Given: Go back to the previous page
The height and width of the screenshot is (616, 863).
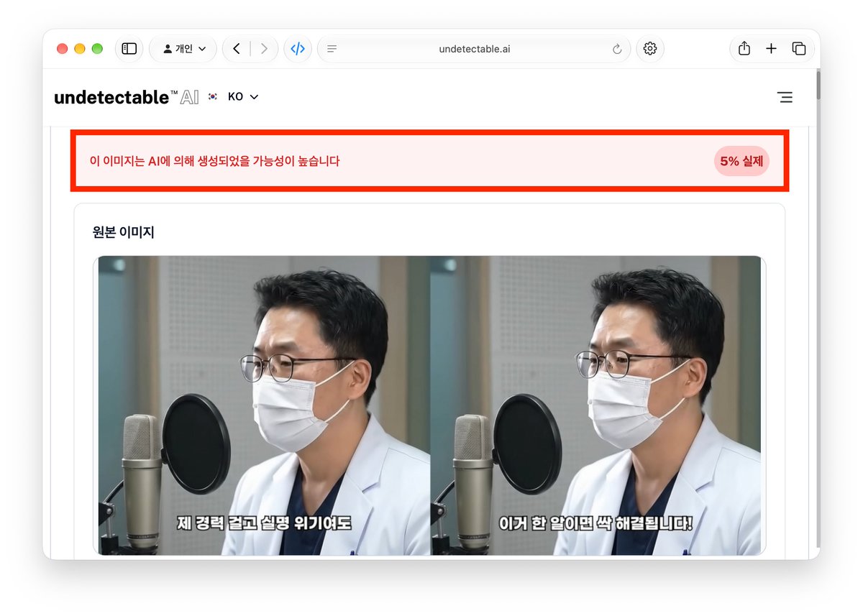Looking at the screenshot, I should tap(237, 49).
